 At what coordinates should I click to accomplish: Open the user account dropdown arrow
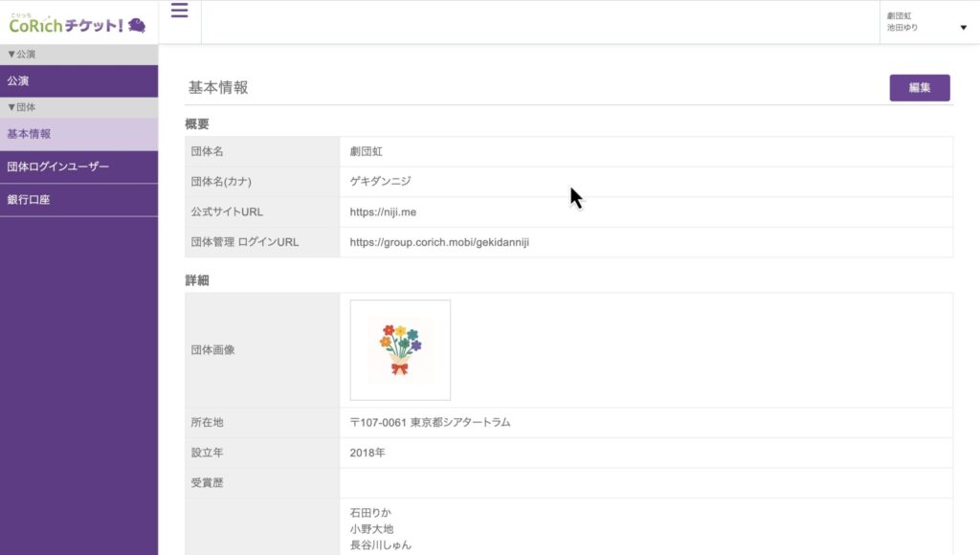963,28
